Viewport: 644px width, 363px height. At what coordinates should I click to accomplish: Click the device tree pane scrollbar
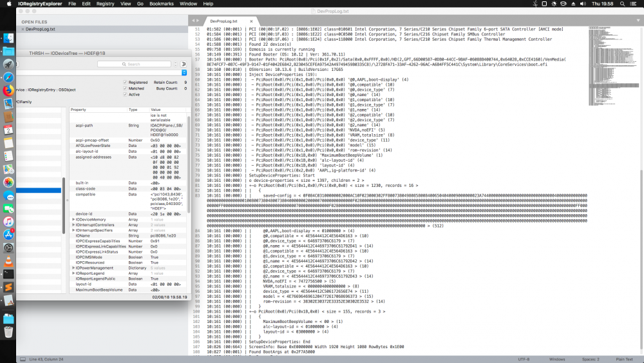64,206
